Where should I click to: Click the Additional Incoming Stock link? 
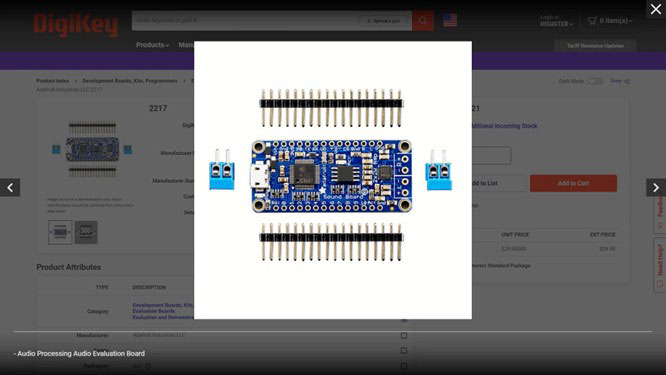click(504, 126)
